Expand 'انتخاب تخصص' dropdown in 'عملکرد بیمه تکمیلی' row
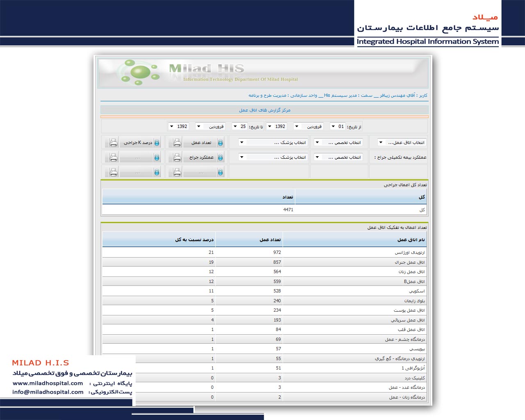This screenshot has width=525, height=420. (338, 157)
